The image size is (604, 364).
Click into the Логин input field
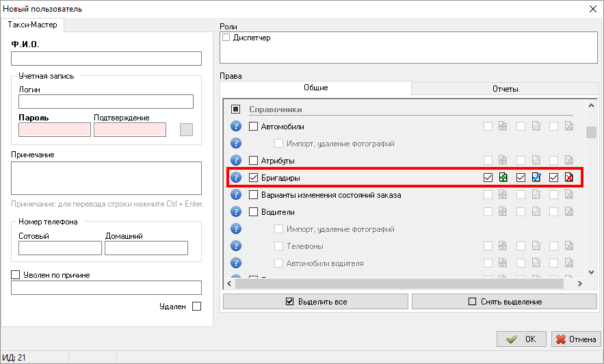pos(106,102)
